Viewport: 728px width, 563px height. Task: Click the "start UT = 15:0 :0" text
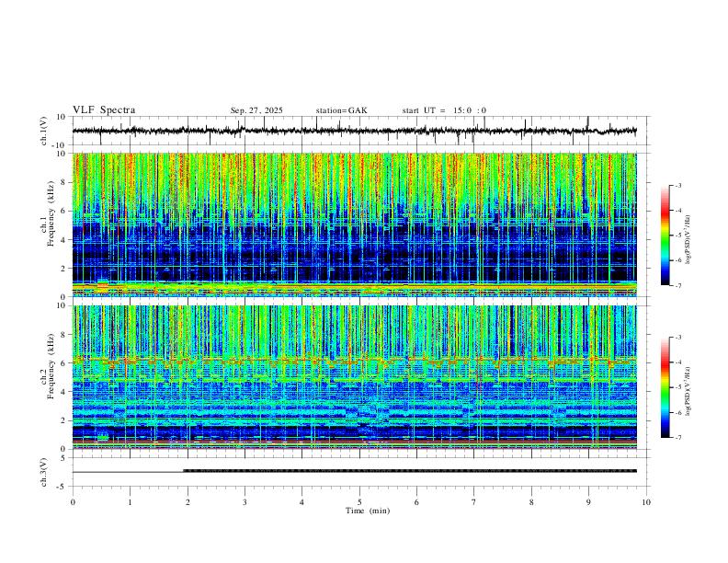pyautogui.click(x=444, y=110)
